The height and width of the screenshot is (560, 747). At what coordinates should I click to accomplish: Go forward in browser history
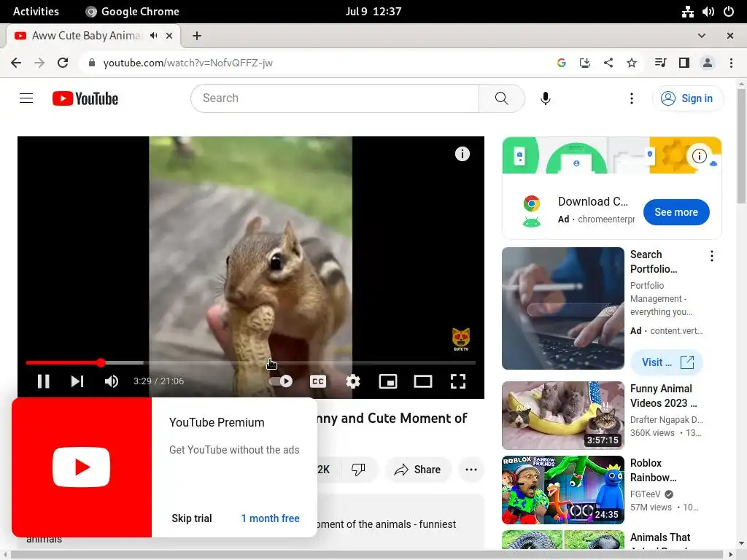(x=39, y=63)
